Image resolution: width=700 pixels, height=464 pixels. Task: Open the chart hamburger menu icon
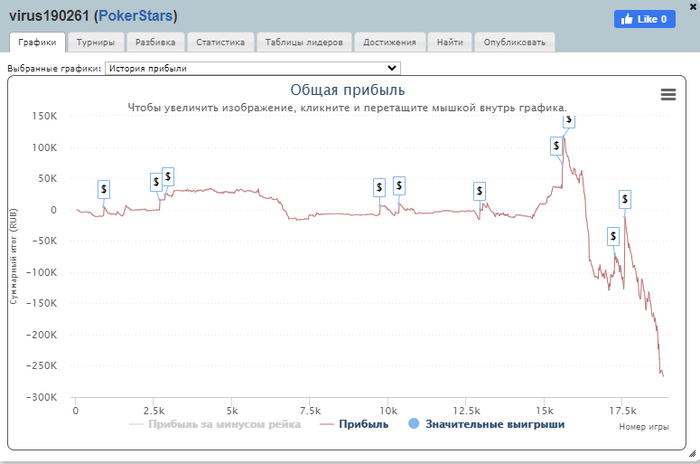(668, 94)
